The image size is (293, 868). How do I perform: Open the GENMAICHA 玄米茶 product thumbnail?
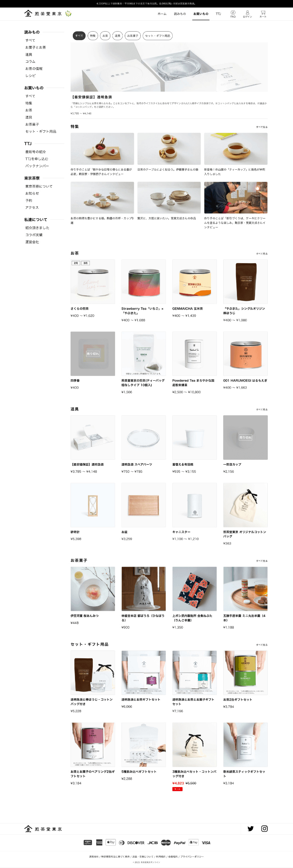pos(195,282)
